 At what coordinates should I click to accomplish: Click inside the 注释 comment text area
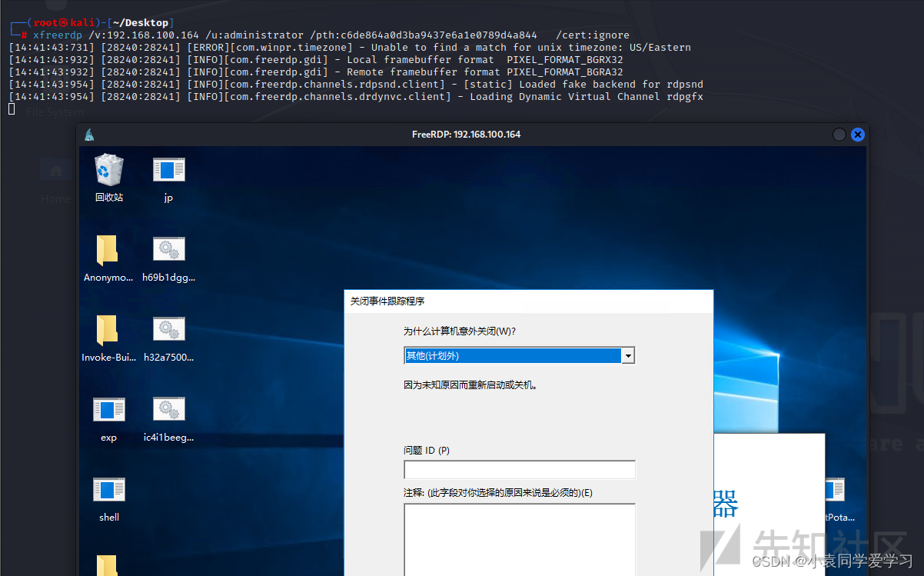(519, 539)
